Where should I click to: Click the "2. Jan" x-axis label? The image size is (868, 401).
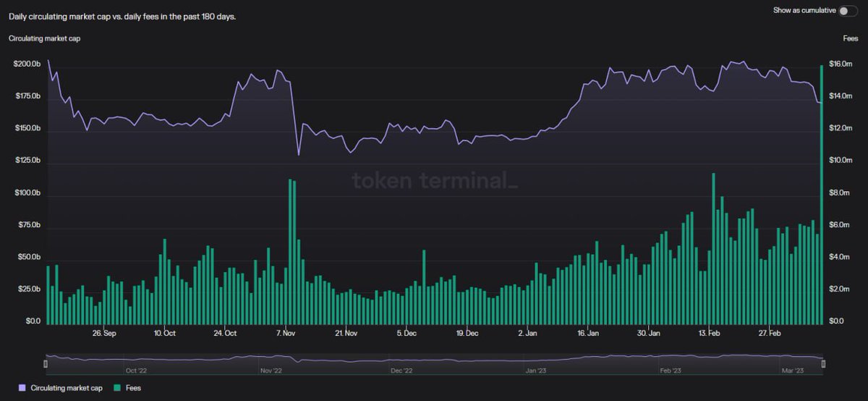[x=528, y=334]
